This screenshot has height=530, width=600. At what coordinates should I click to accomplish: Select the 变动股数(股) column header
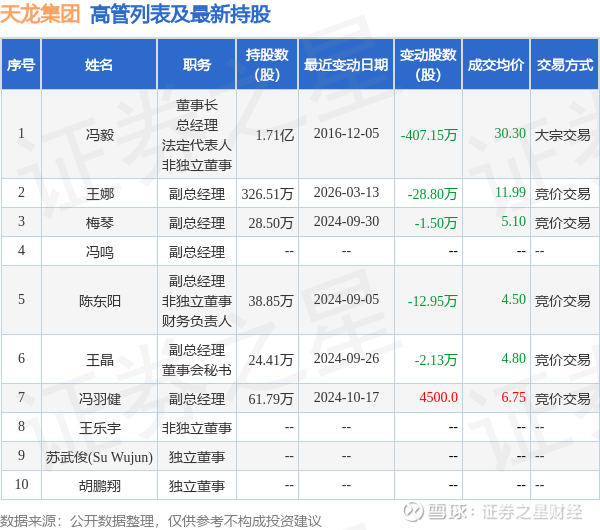428,65
